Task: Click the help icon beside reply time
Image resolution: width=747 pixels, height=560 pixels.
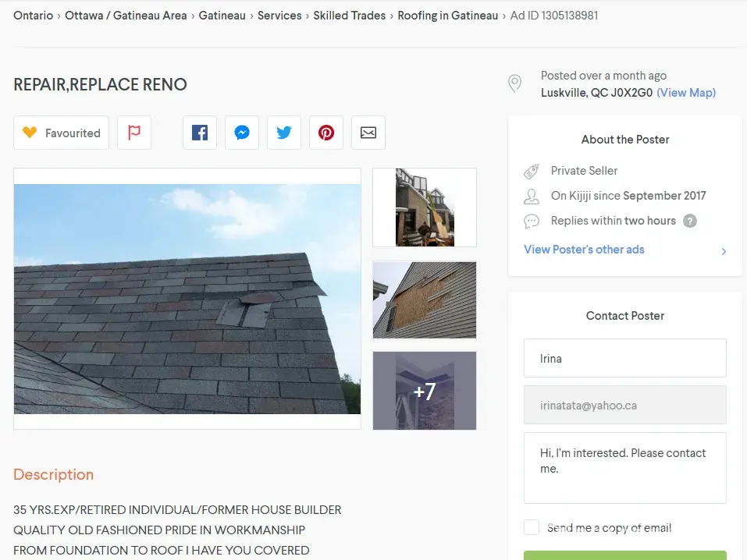Action: pyautogui.click(x=690, y=221)
